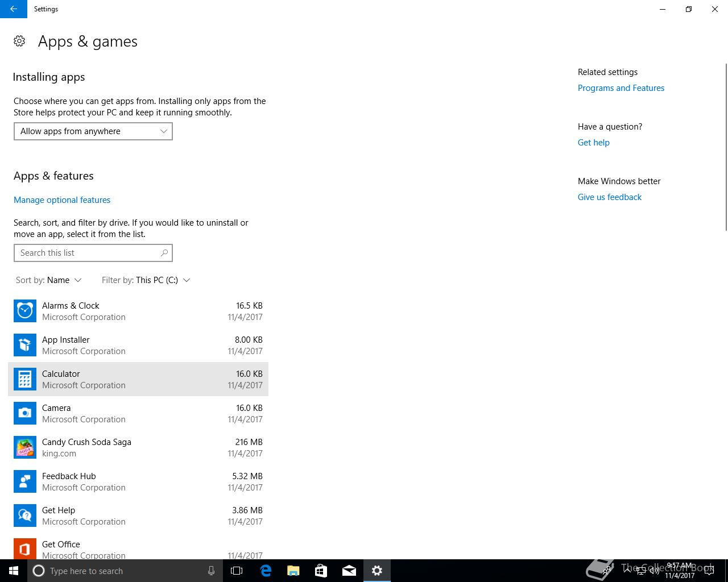The image size is (728, 582).
Task: Minimize the Settings window
Action: pos(663,9)
